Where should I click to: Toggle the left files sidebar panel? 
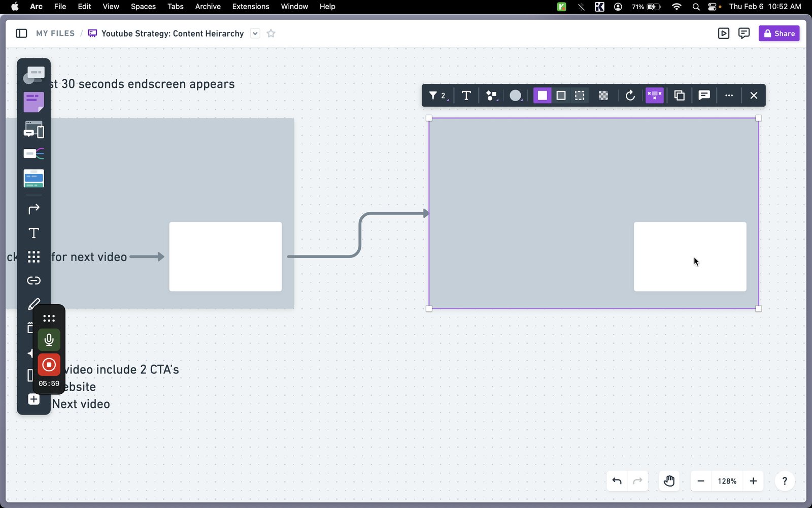click(21, 34)
